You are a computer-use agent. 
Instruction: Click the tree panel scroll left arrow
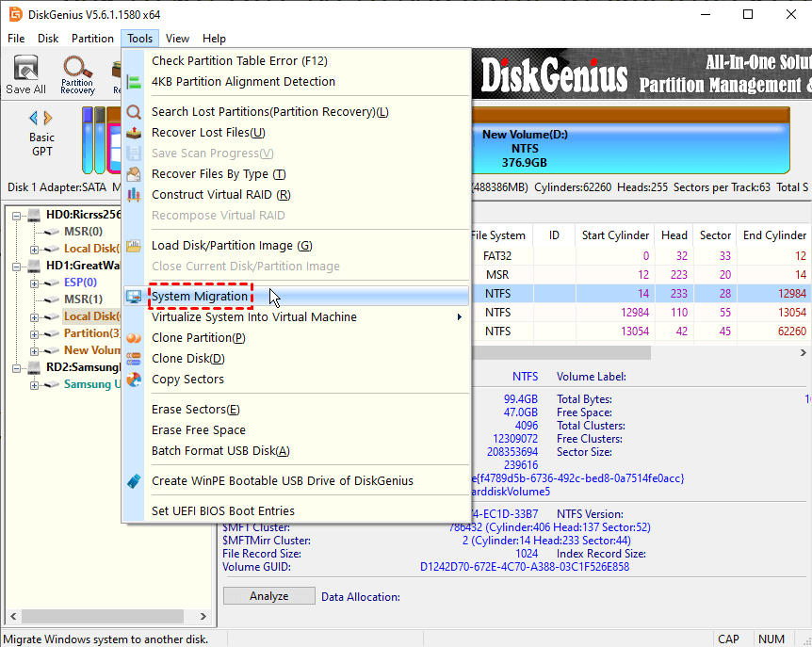(13, 617)
